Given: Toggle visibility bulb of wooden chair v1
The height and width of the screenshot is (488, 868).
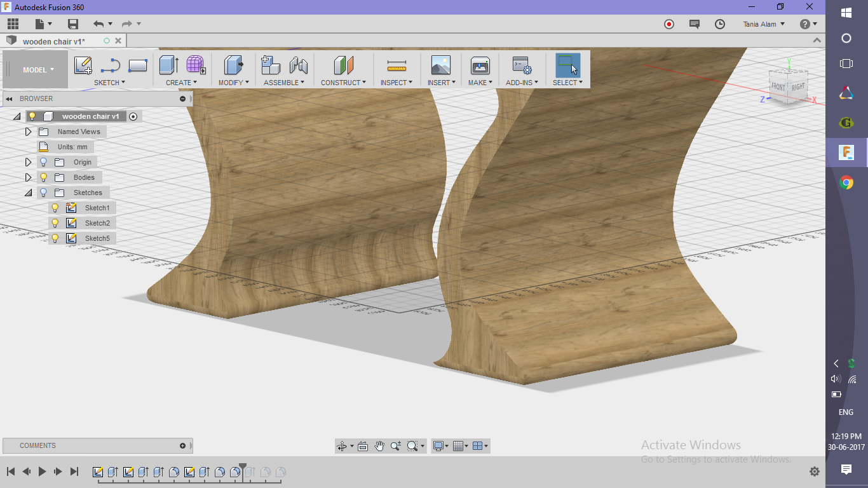Looking at the screenshot, I should (x=32, y=116).
